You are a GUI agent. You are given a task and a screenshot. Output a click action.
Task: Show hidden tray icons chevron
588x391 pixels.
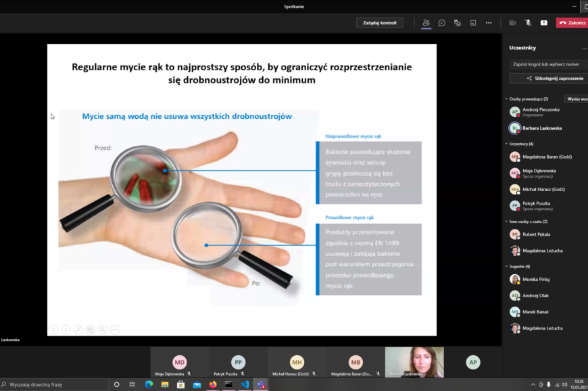(x=533, y=385)
